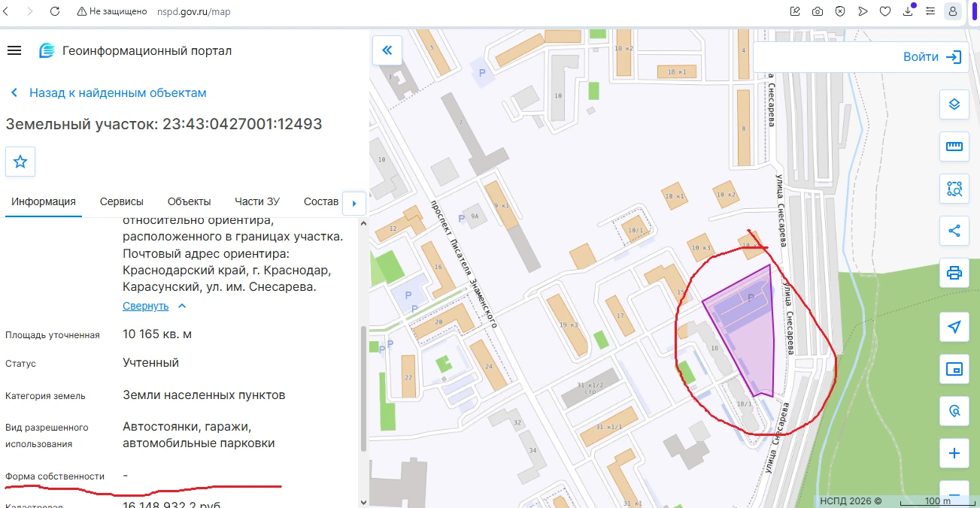980x508 pixels.
Task: Add the land plot to favorites (star)
Action: coord(20,162)
